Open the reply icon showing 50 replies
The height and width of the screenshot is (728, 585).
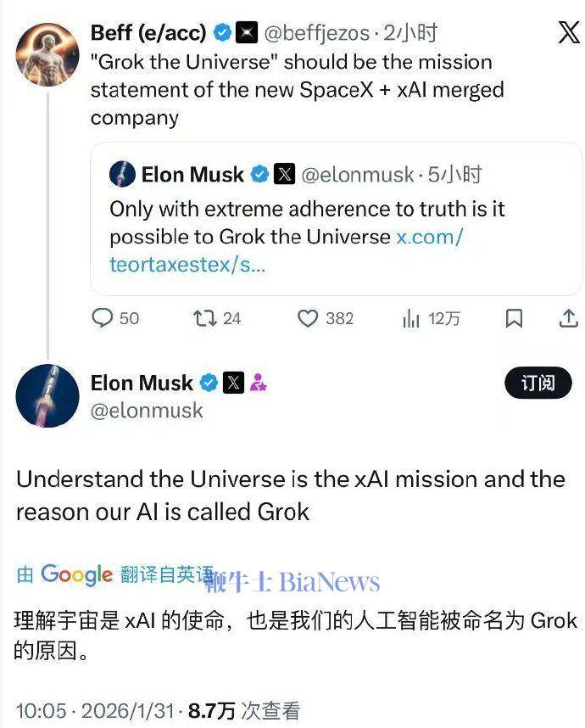tap(103, 319)
